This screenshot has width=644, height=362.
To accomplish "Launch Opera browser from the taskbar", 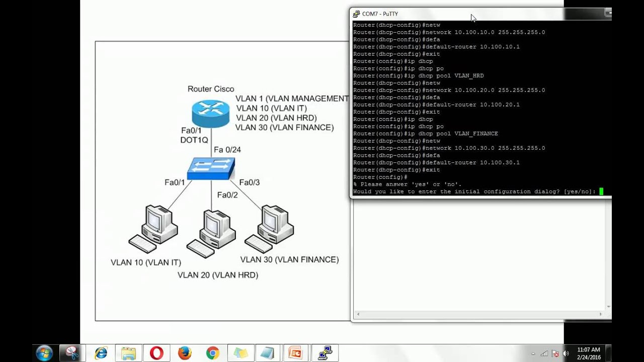I will 156,353.
